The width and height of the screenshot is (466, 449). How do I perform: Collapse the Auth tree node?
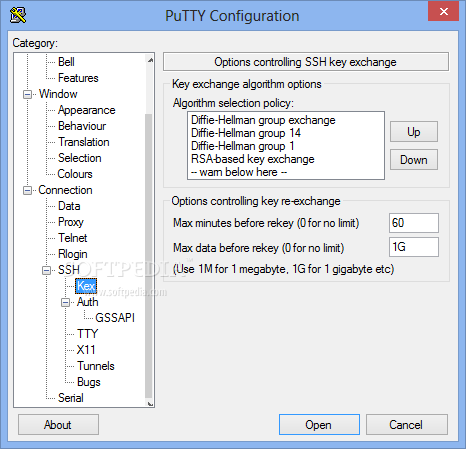pos(65,302)
